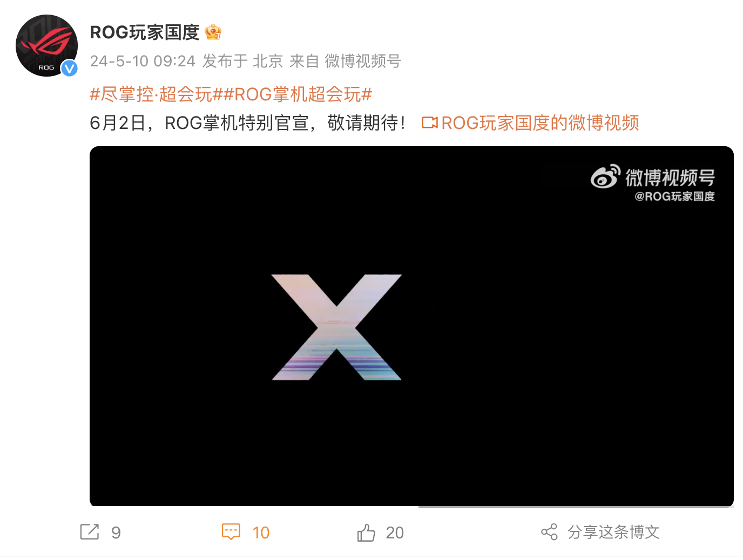Play the X teaser video
This screenshot has width=743, height=560.
(x=411, y=326)
